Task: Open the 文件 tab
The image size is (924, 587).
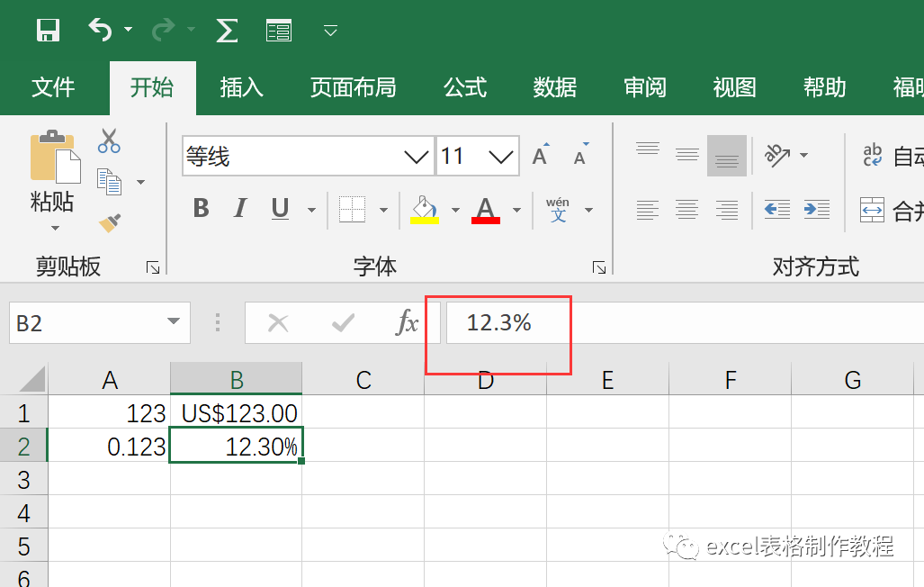Action: click(53, 87)
